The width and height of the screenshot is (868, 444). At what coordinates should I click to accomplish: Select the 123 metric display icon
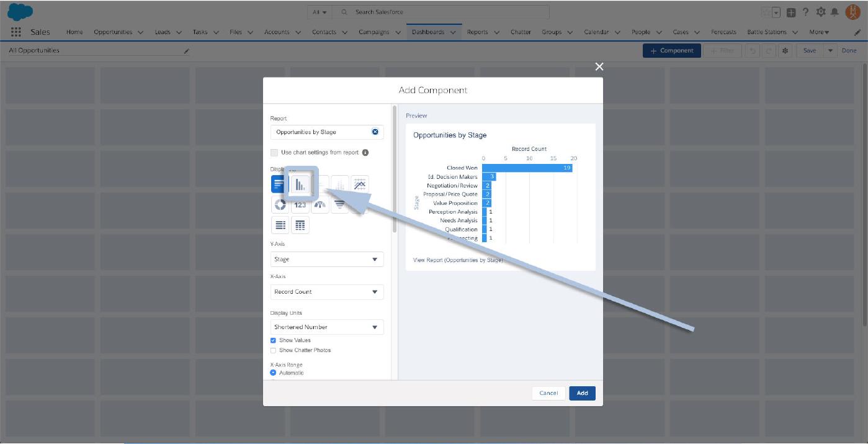[300, 204]
